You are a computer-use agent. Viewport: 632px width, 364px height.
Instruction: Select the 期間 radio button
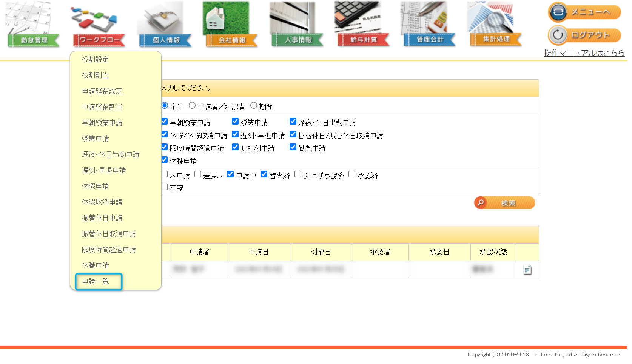pos(254,106)
